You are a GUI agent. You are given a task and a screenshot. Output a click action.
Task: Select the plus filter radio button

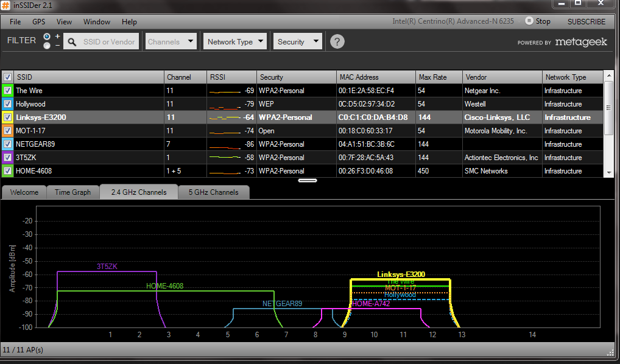pyautogui.click(x=47, y=37)
